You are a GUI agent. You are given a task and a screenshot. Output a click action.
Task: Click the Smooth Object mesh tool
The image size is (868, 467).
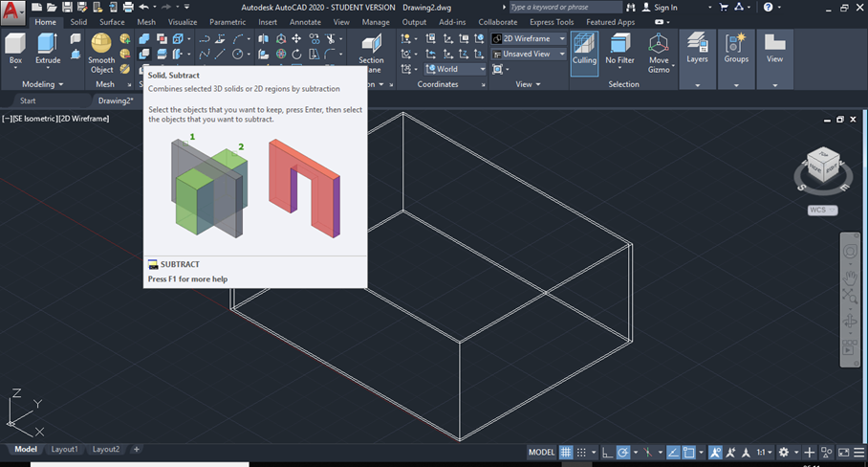[x=101, y=54]
